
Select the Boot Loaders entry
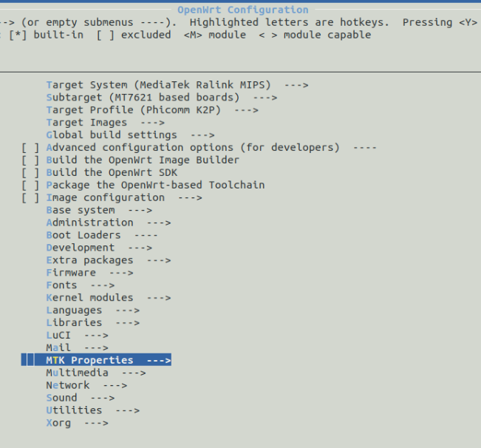click(101, 235)
